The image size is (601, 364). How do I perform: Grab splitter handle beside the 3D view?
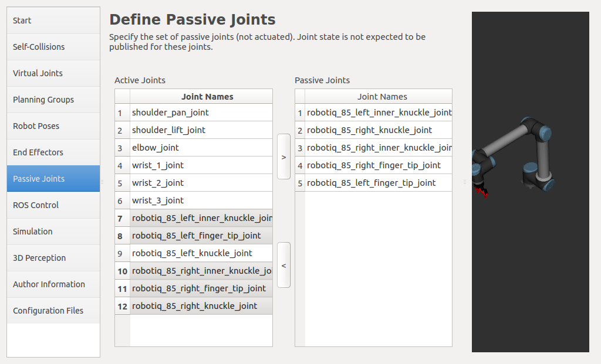465,182
